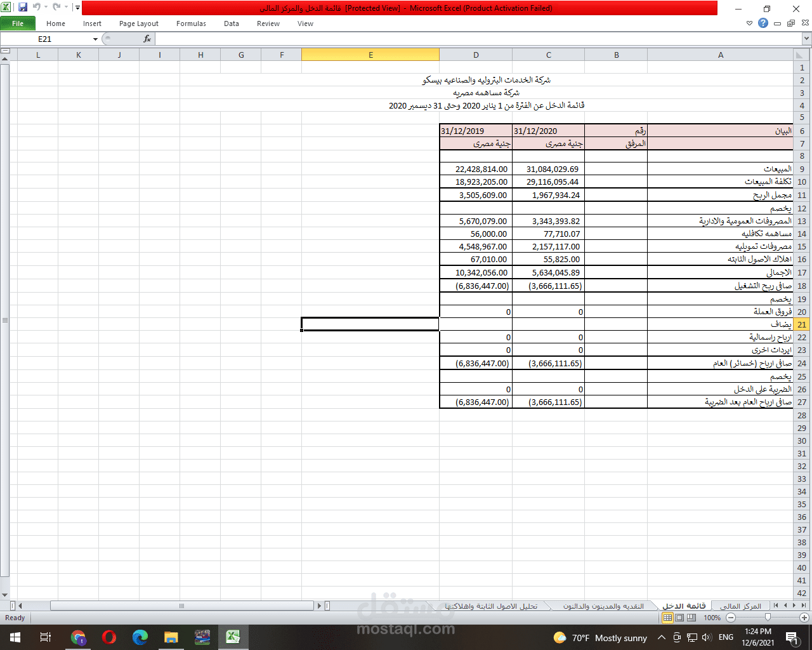Click the Undo arrow icon
Screen dimensions: 812x650
pos(37,8)
